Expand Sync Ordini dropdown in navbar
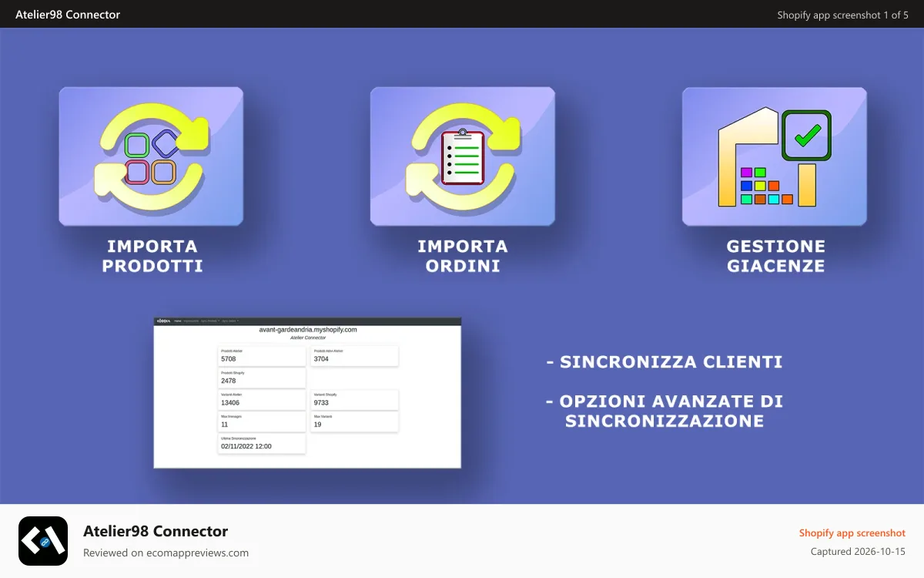The width and height of the screenshot is (924, 578). 230,321
